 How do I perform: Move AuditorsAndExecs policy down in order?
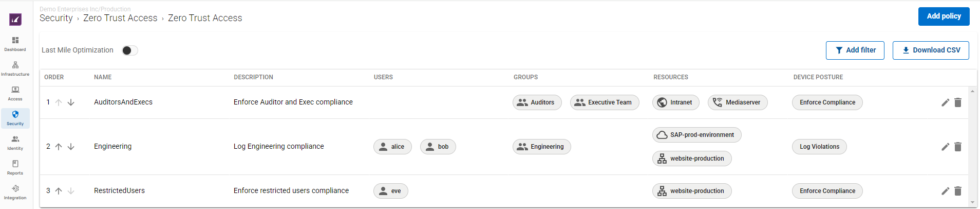click(71, 102)
